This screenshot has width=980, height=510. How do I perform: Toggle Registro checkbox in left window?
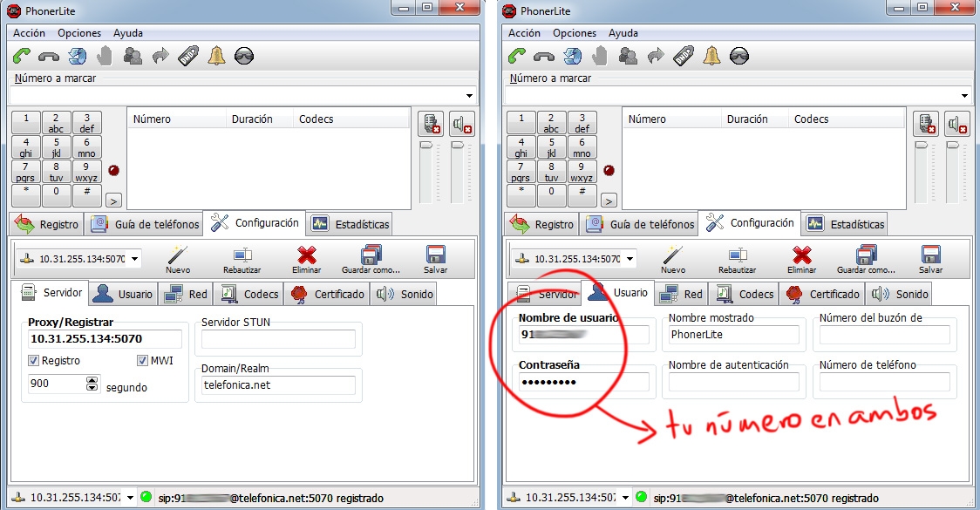[x=34, y=361]
